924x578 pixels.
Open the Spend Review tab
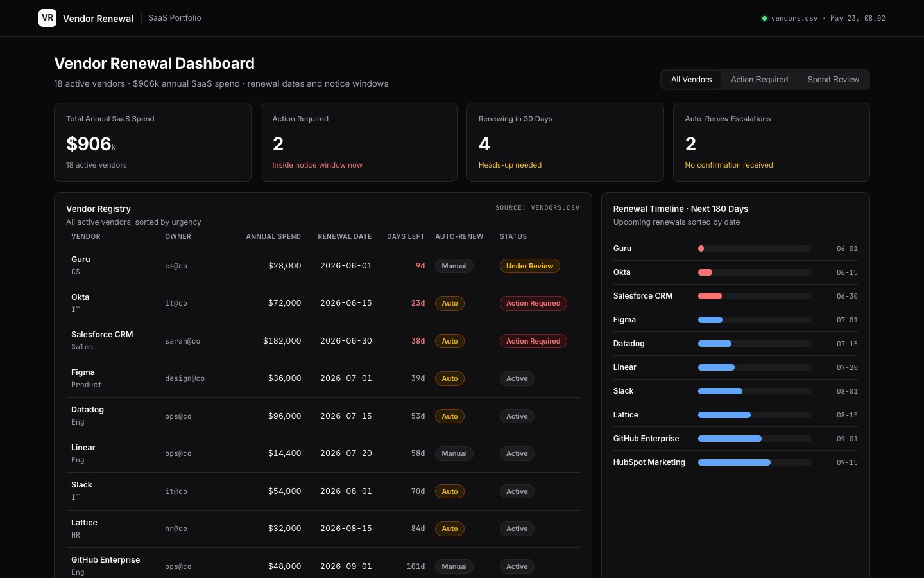click(833, 80)
